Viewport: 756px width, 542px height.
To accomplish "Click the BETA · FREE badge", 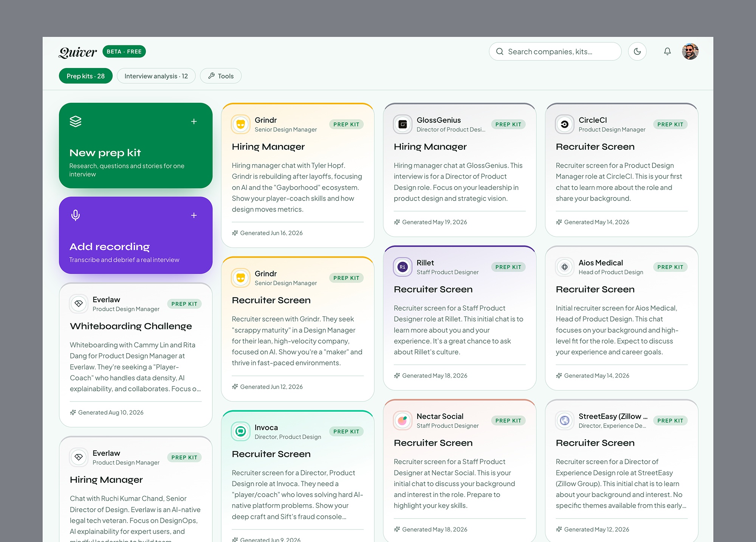I will (x=124, y=51).
